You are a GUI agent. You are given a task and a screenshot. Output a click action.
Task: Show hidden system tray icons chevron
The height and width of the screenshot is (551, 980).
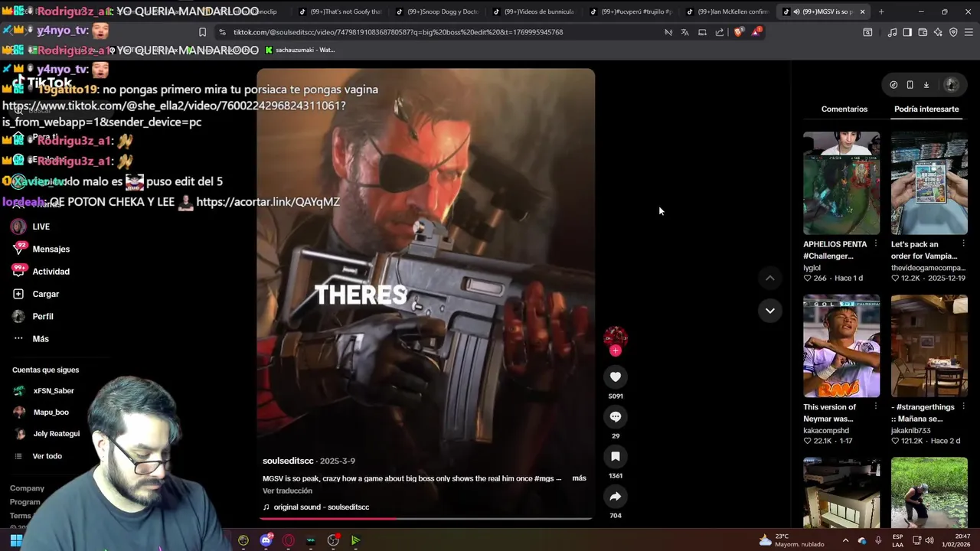coord(848,540)
